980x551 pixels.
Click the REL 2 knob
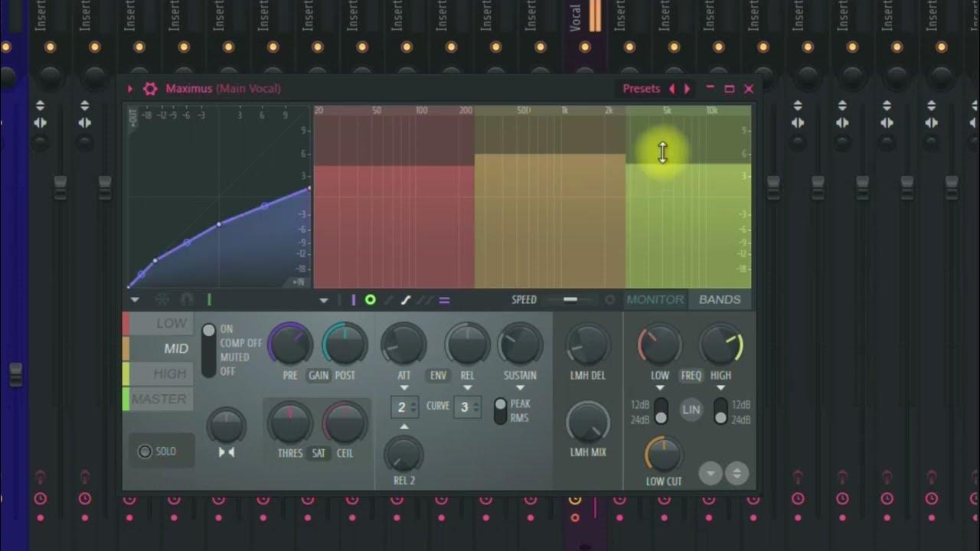403,454
